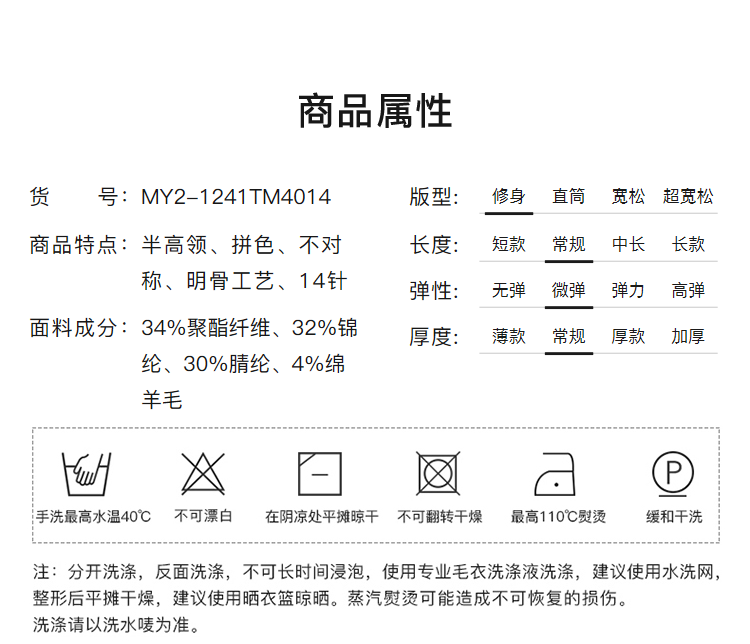Click the 商品属性 heading
The width and height of the screenshot is (750, 644).
coord(375,112)
